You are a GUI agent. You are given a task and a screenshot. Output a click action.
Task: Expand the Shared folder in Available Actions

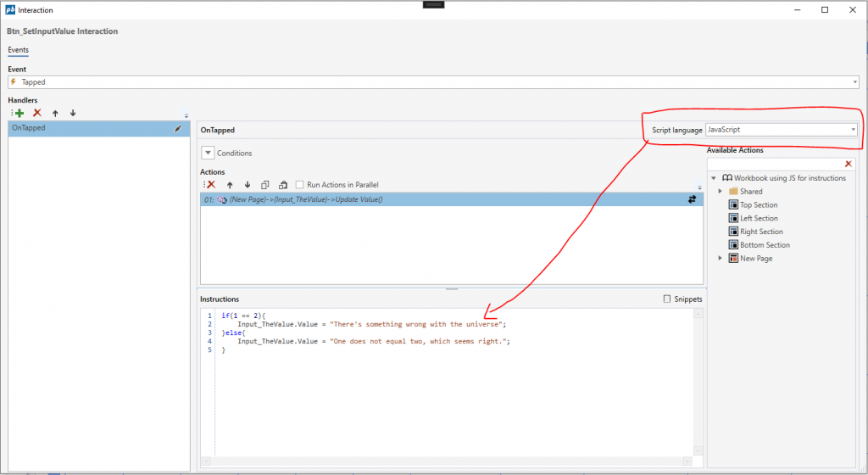pyautogui.click(x=720, y=192)
